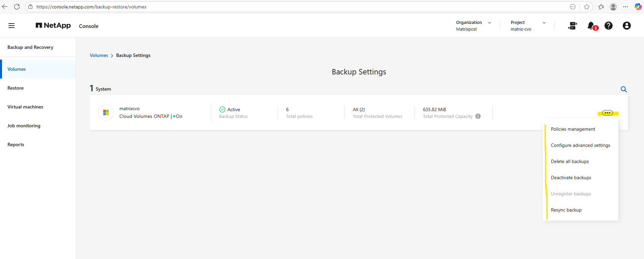
Task: Choose Deactivate backups from menu
Action: coord(571,177)
